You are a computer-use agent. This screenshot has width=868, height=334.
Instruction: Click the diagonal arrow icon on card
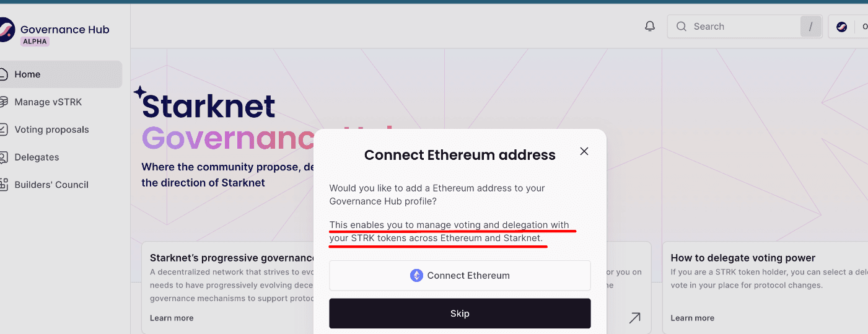pos(634,318)
